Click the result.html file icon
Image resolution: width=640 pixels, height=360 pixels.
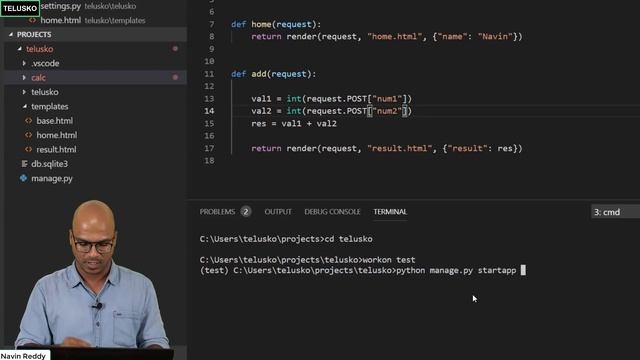pyautogui.click(x=29, y=149)
